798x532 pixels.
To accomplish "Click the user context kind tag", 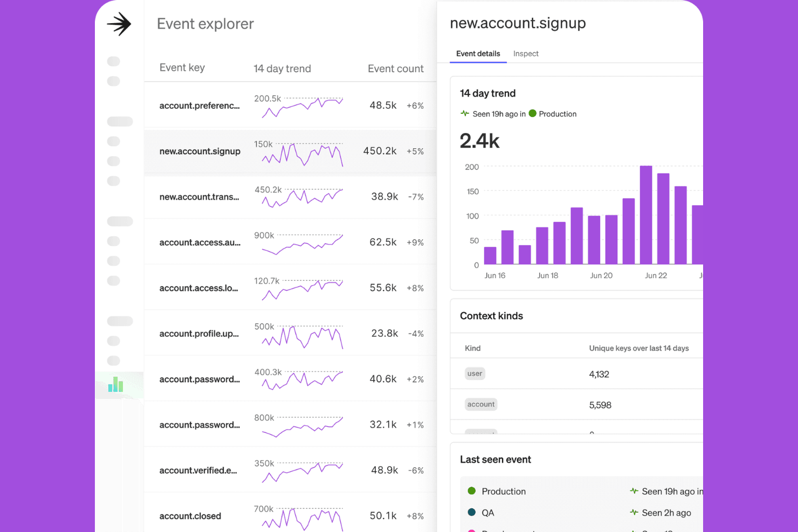I will [x=474, y=374].
